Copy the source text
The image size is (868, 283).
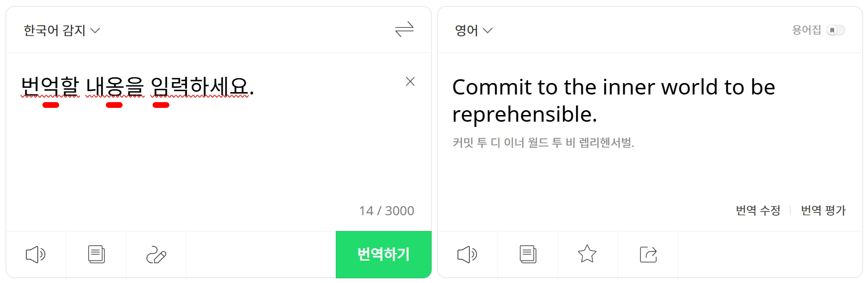tap(96, 254)
